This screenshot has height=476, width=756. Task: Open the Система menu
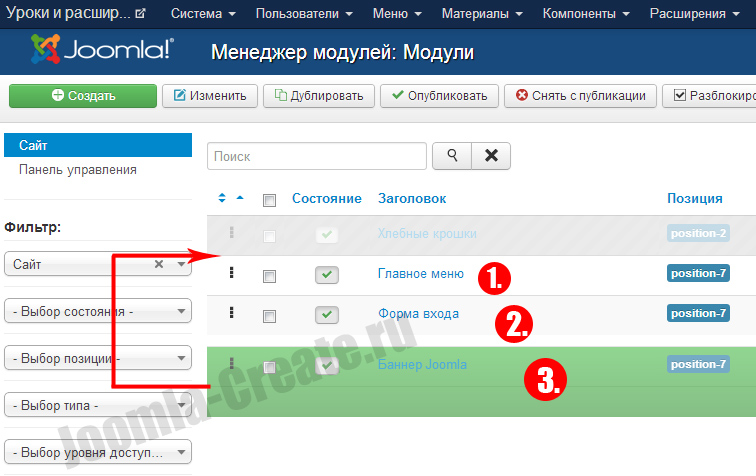coord(203,14)
